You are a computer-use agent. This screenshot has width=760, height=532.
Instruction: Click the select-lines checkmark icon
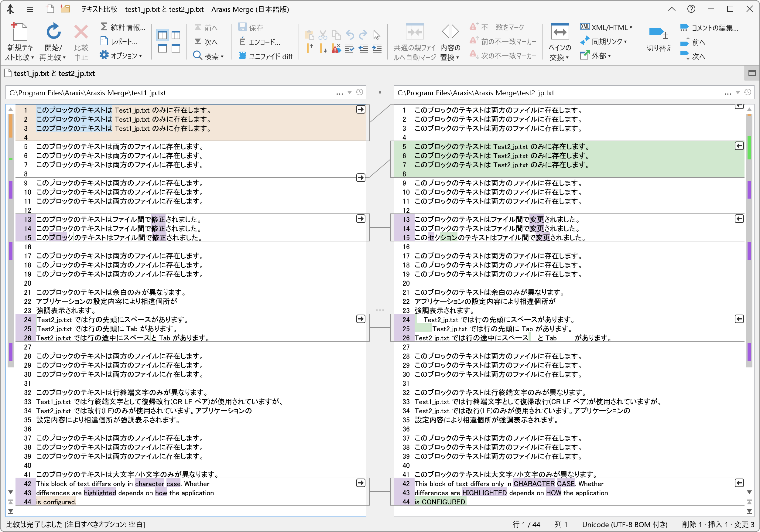pyautogui.click(x=349, y=49)
